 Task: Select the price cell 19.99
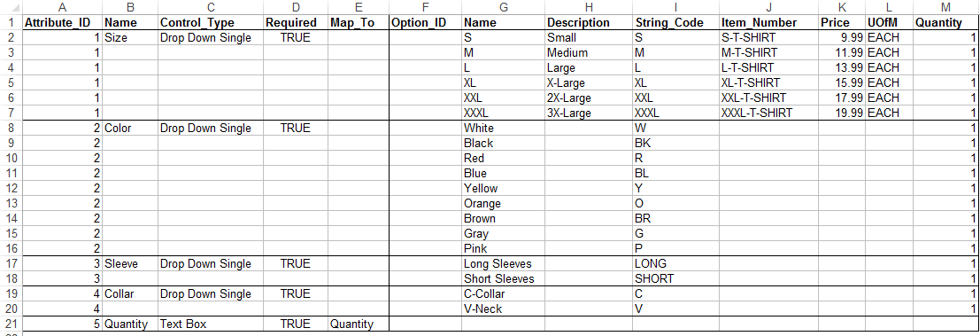841,113
